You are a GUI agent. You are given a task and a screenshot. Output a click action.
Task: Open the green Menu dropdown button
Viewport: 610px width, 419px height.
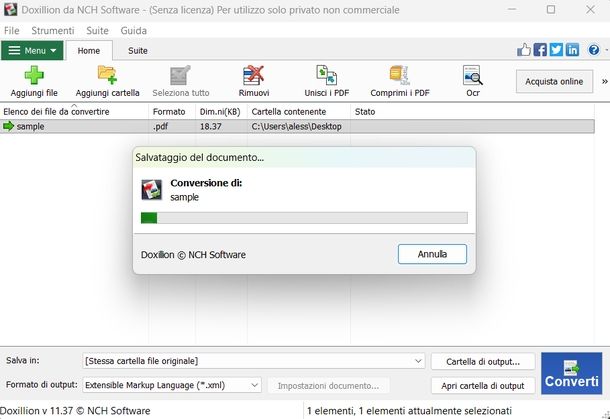[x=32, y=51]
